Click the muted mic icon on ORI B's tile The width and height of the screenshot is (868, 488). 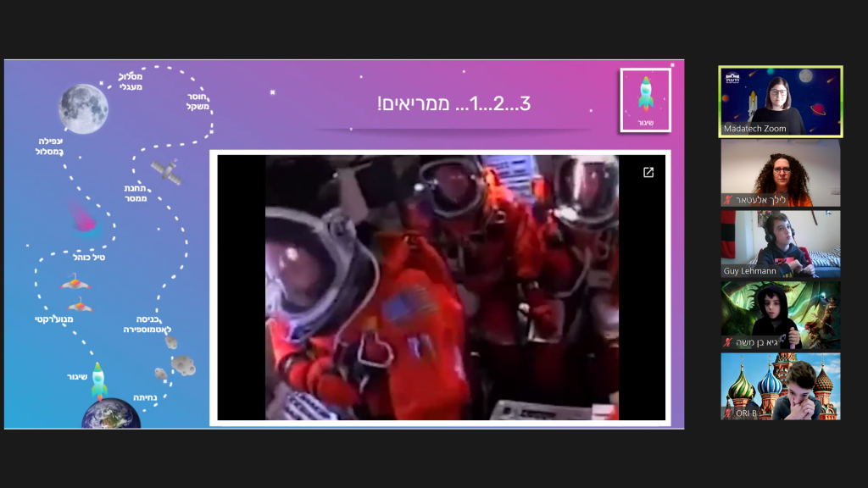pos(728,413)
